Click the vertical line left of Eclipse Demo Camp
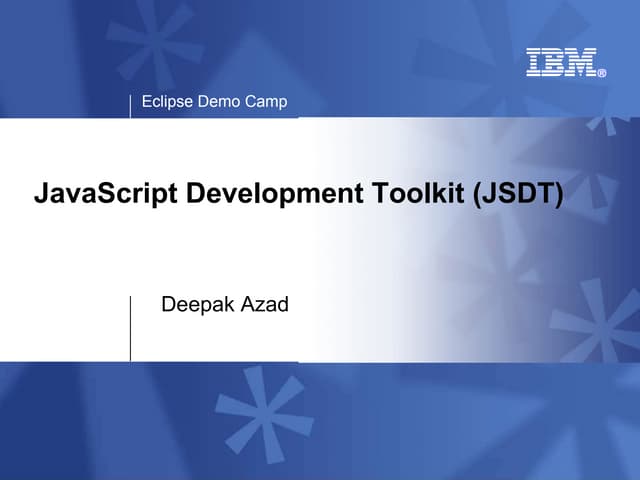The height and width of the screenshot is (480, 640). [131, 106]
